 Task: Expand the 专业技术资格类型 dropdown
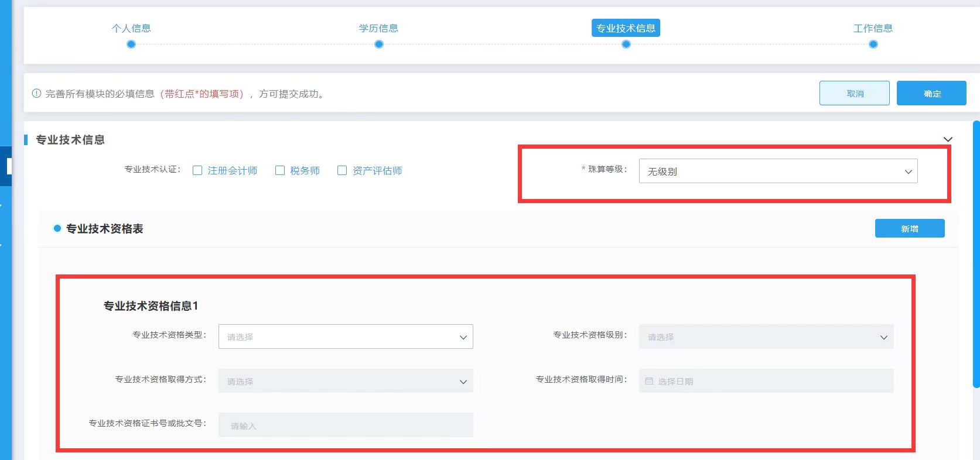point(346,337)
